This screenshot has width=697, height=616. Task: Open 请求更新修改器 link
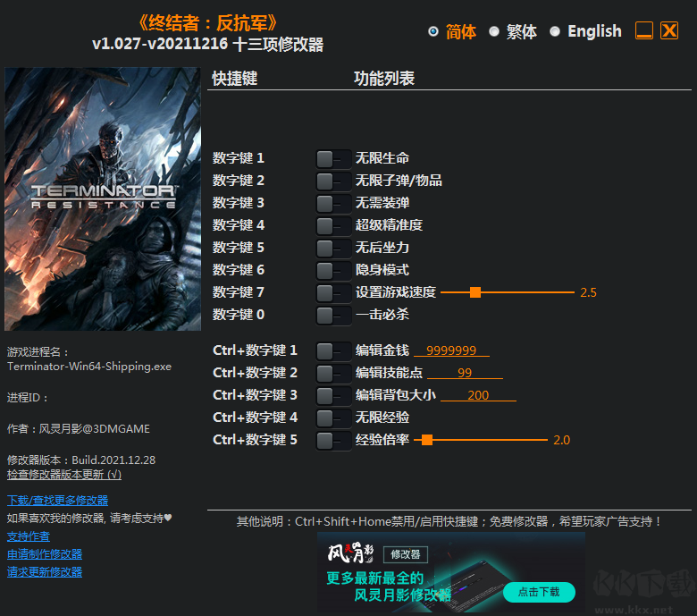[x=45, y=572]
